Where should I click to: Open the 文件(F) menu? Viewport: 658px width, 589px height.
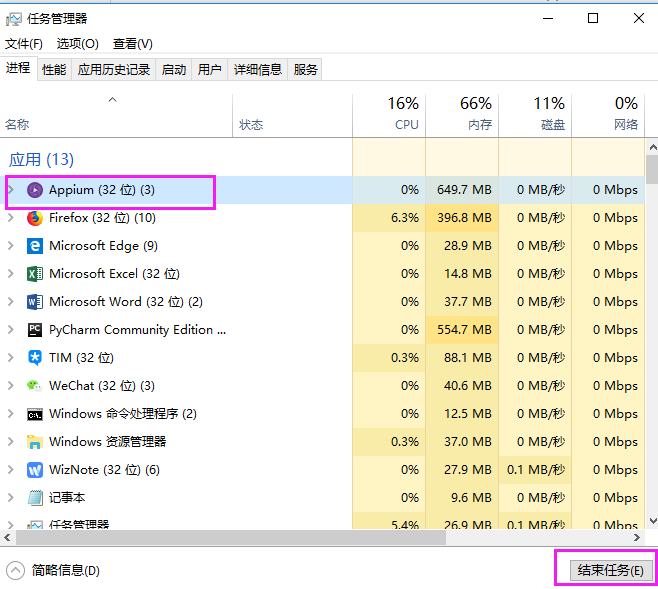tap(24, 44)
